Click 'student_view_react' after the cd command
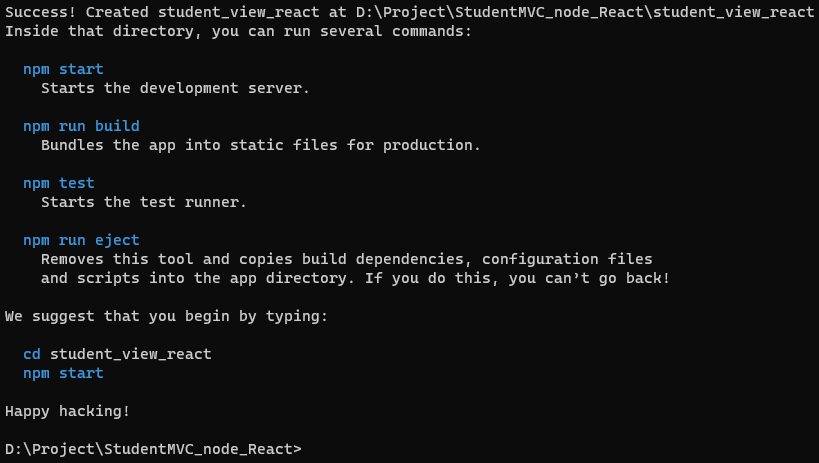Viewport: 819px width, 463px height. [x=131, y=354]
